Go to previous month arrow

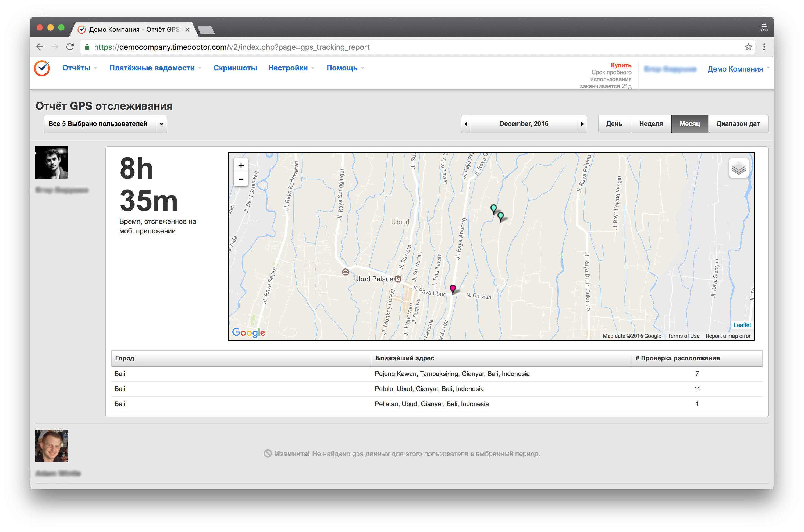click(x=466, y=124)
